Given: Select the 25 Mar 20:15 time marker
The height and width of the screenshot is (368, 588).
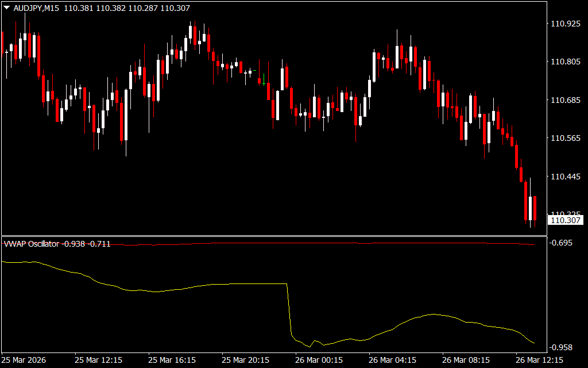Looking at the screenshot, I should pos(245,360).
